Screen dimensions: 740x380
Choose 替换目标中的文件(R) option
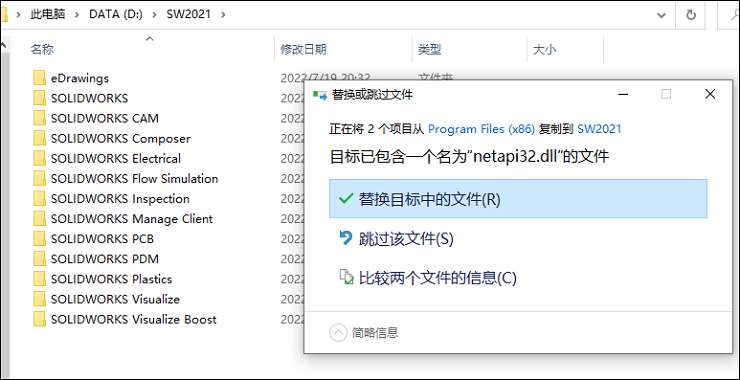click(x=518, y=199)
